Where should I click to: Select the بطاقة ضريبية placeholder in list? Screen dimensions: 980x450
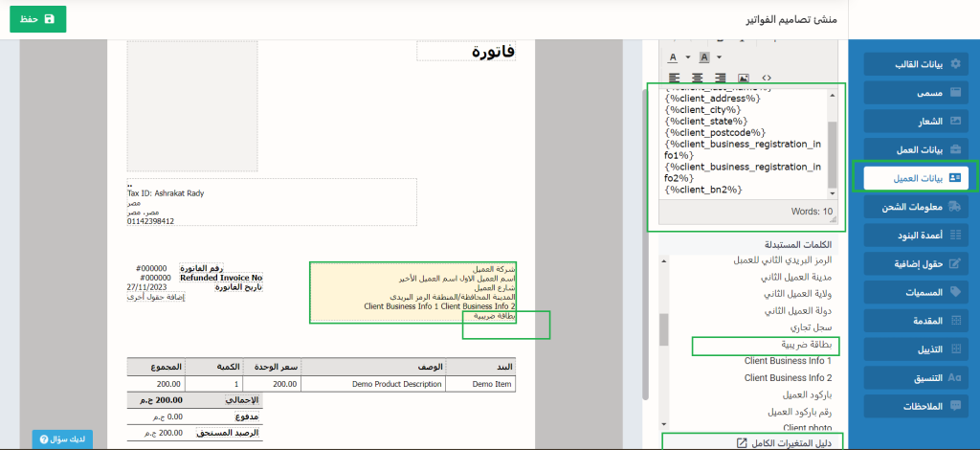pyautogui.click(x=780, y=344)
